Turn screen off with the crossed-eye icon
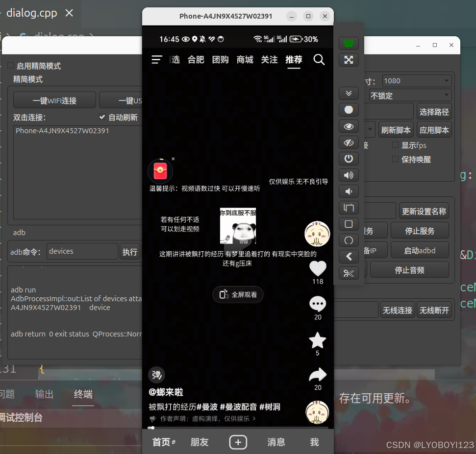 (x=349, y=142)
